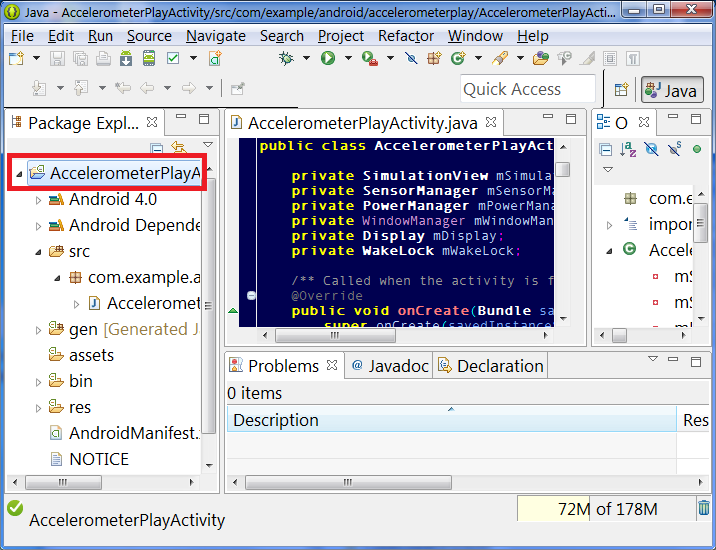Expand the bin folder node
This screenshot has height=550, width=716.
[38, 382]
